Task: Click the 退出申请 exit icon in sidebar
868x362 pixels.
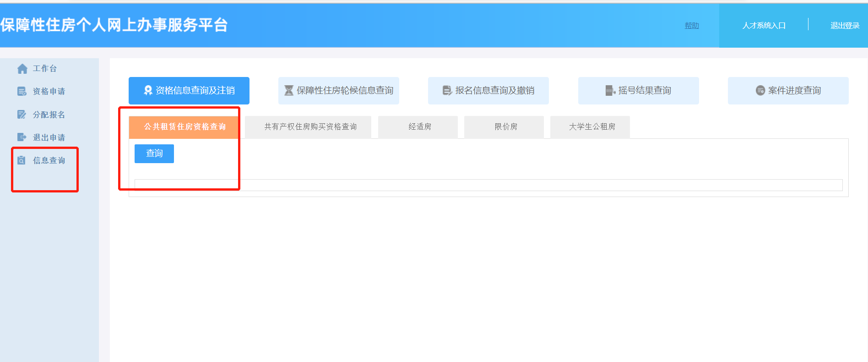Action: point(22,137)
